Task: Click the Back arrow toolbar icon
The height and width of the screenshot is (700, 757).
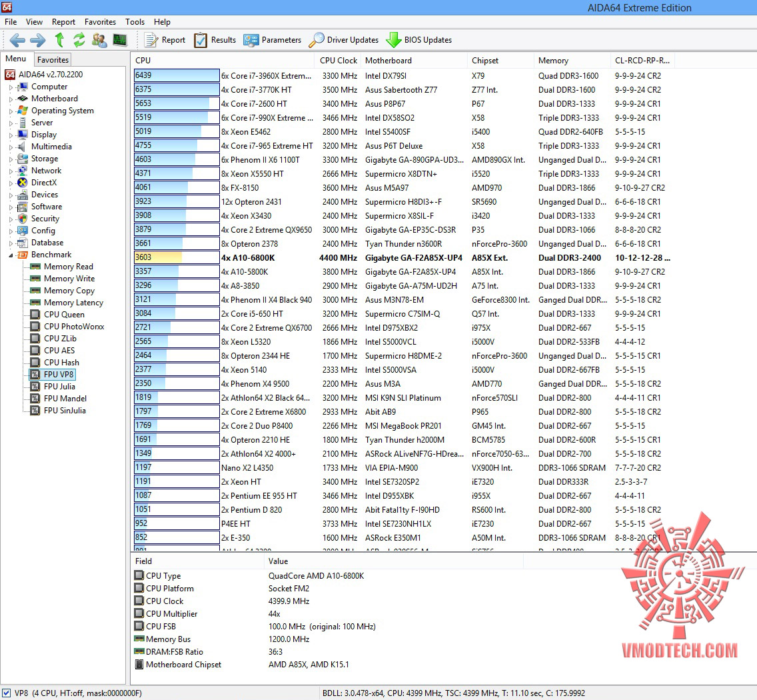Action: [x=17, y=40]
